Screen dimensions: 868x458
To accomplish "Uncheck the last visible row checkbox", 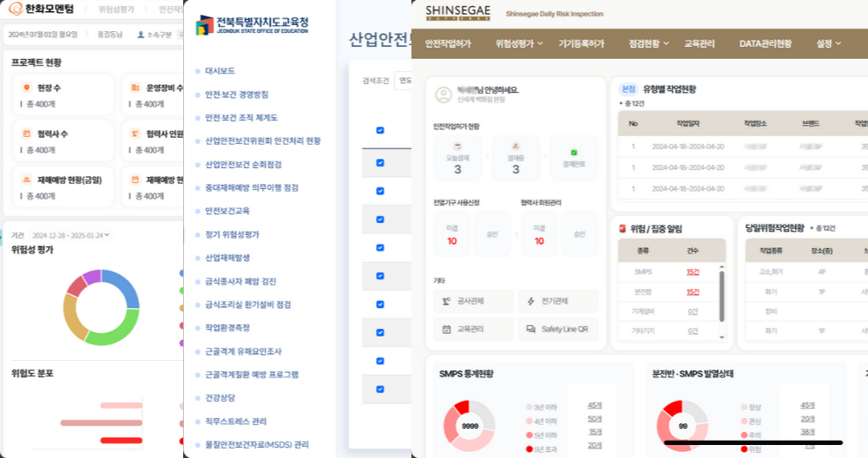I will point(380,389).
